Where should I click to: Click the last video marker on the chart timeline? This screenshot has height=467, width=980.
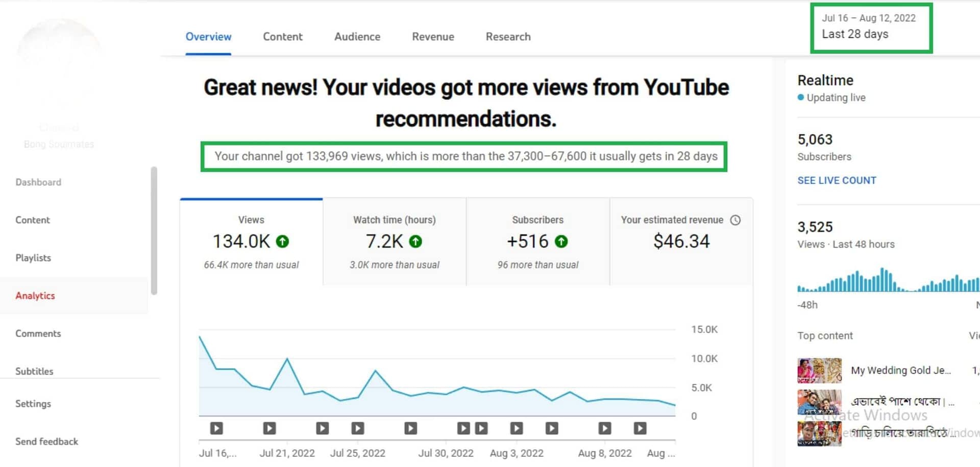[x=640, y=428]
